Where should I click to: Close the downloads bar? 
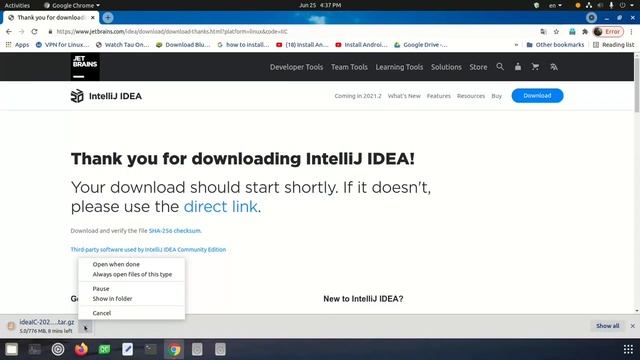click(632, 326)
